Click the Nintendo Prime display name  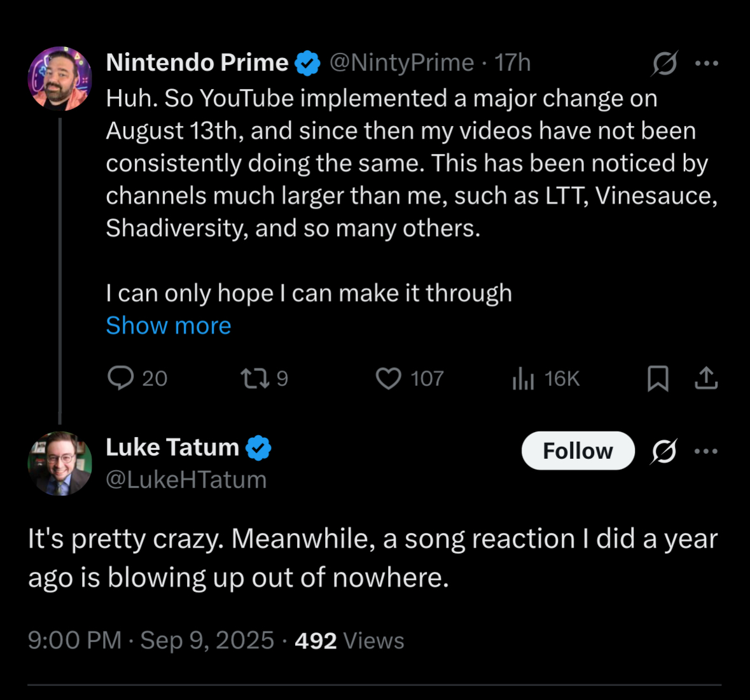(x=197, y=62)
